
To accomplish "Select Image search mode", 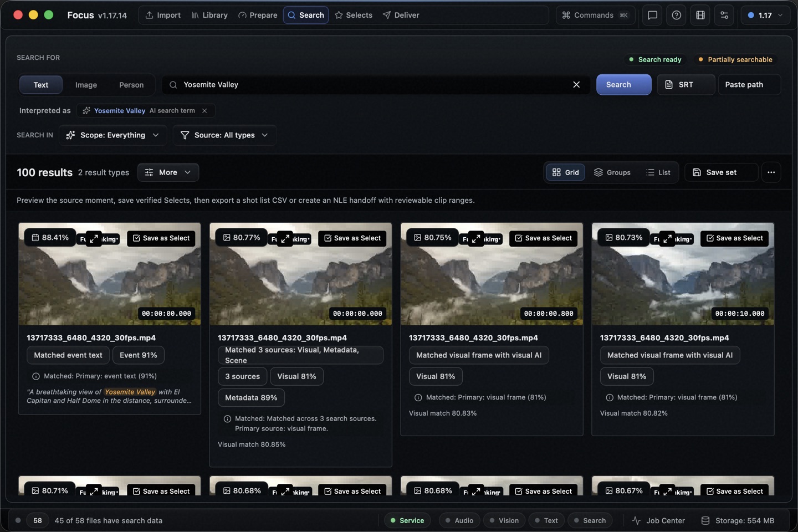I will (x=86, y=85).
